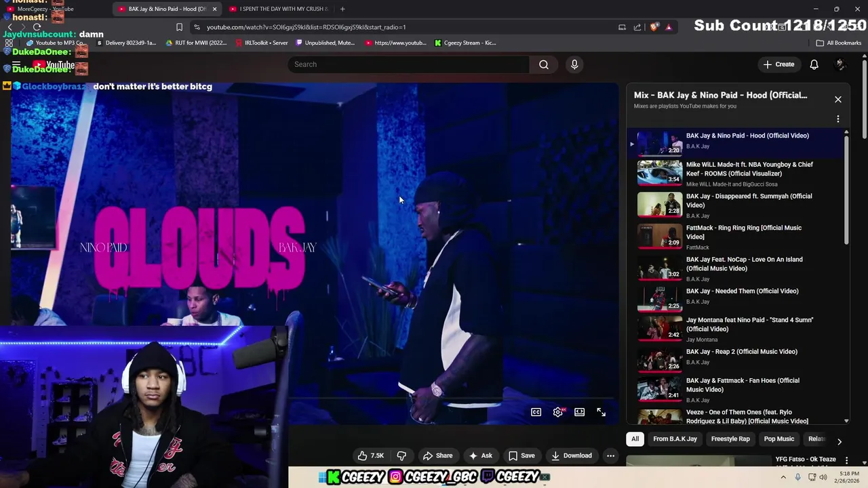Open video settings gear icon
This screenshot has height=488, width=868.
(x=558, y=412)
